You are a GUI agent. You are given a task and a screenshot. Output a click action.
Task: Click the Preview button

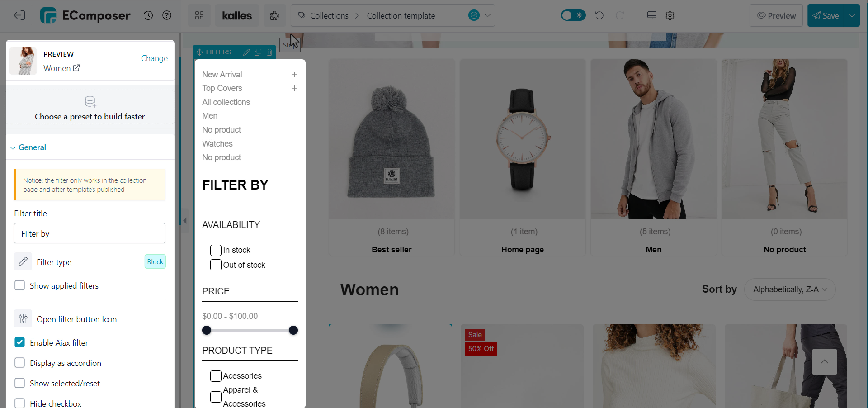click(776, 16)
